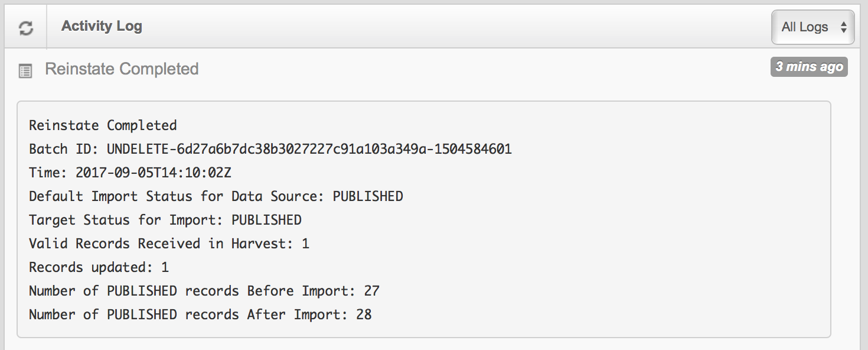Click first line Reinstate Completed inside log box
This screenshot has height=350, width=868.
[103, 125]
